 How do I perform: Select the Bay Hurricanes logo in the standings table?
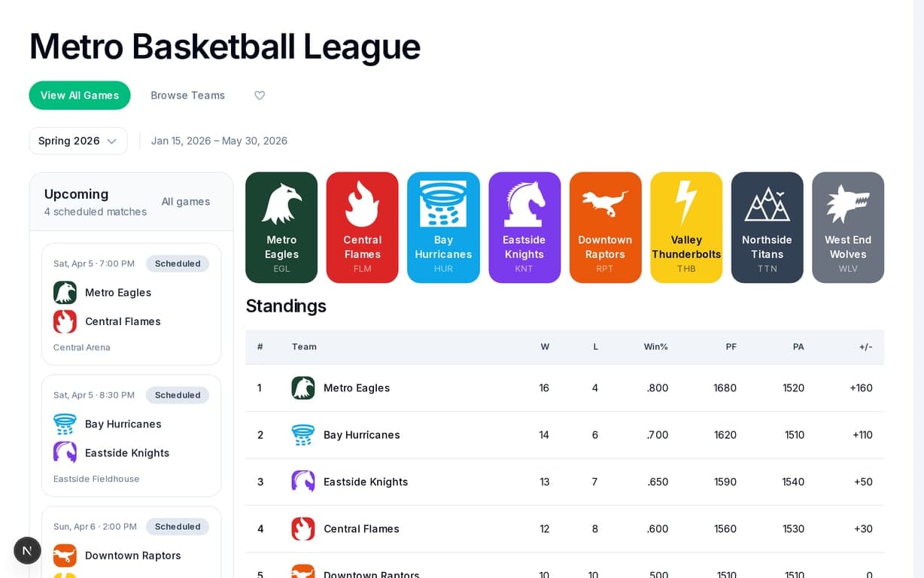(x=302, y=435)
